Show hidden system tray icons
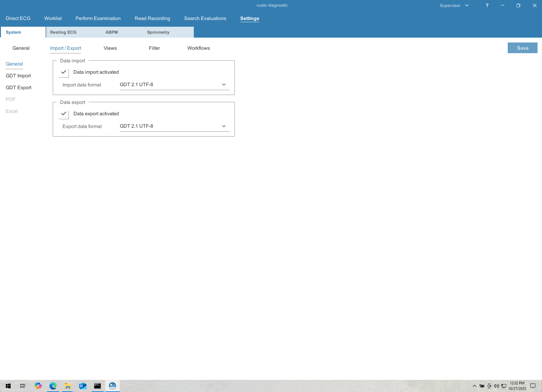 474,386
